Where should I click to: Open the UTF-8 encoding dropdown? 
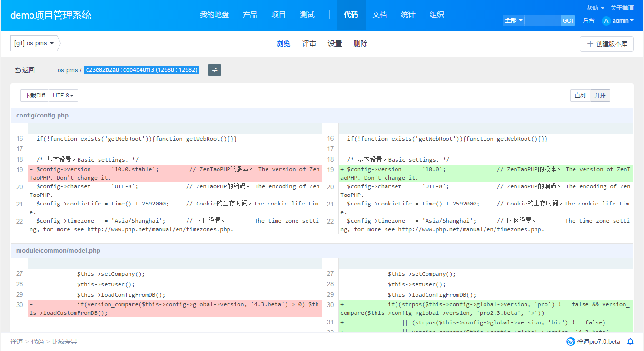coord(63,96)
